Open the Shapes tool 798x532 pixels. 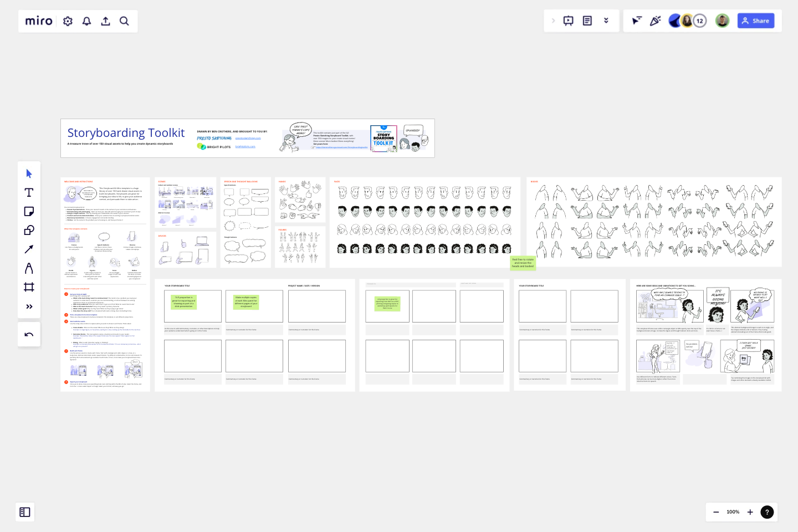point(29,229)
